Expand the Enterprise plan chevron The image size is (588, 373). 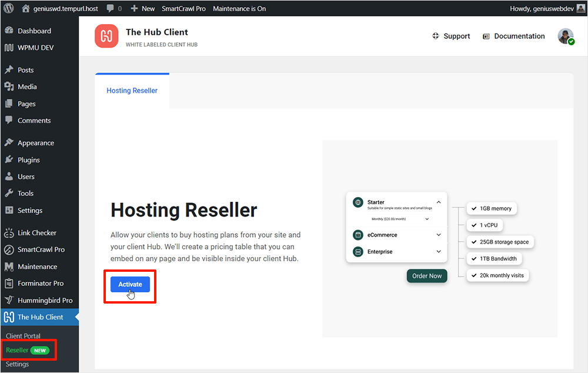439,251
